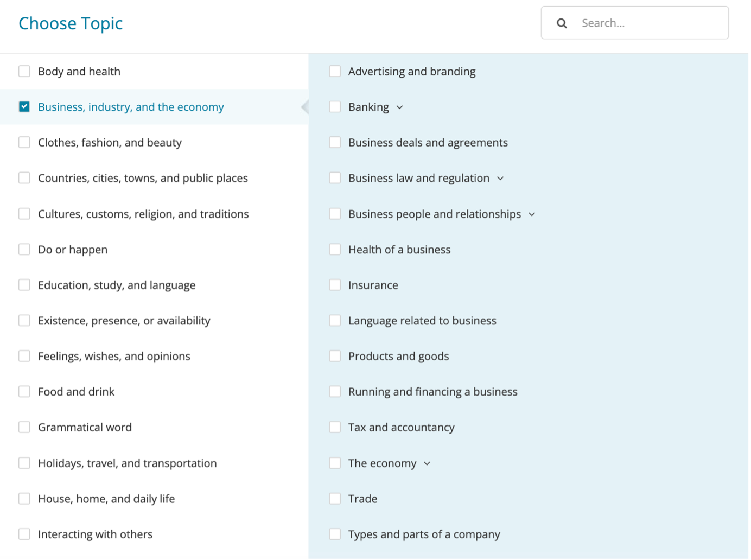Select Types and parts of a company checkbox
751x560 pixels.
click(x=335, y=534)
